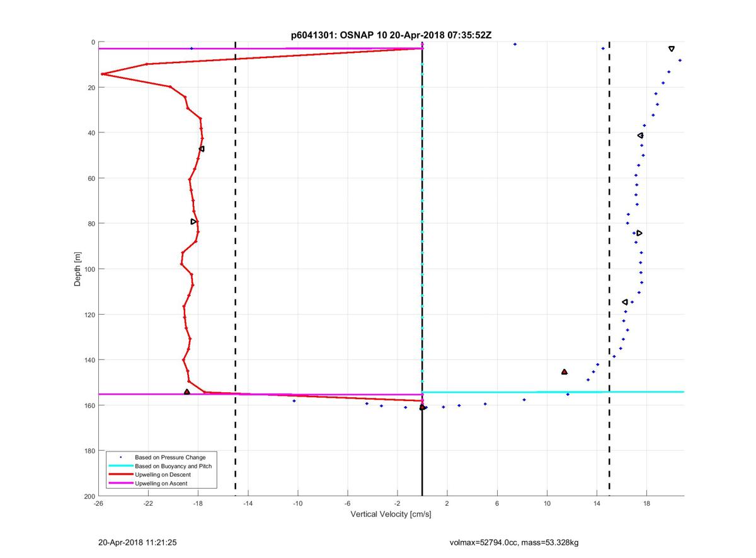Click the depth axis tick label '40'
This screenshot has height=558, width=756.
click(91, 133)
